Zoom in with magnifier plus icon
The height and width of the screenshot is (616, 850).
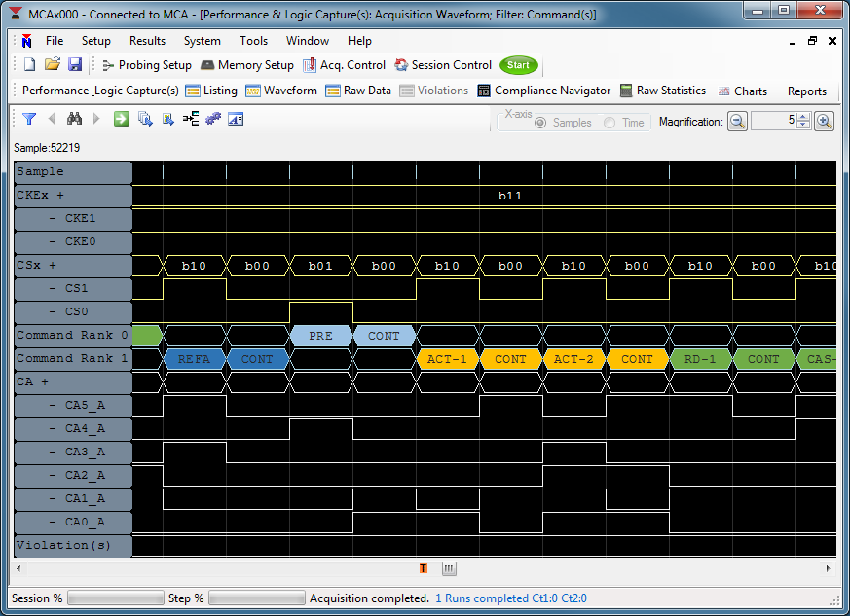point(824,122)
